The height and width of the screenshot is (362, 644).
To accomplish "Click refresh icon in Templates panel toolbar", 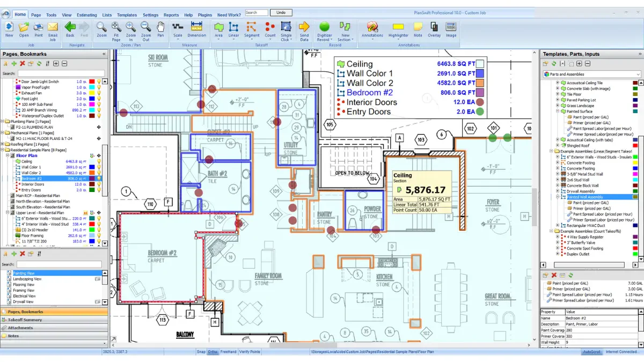I will coord(553,64).
